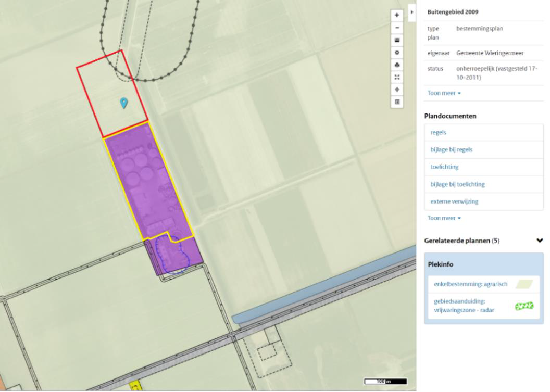Open the legend panel icon
550x392 pixels.
point(397,103)
